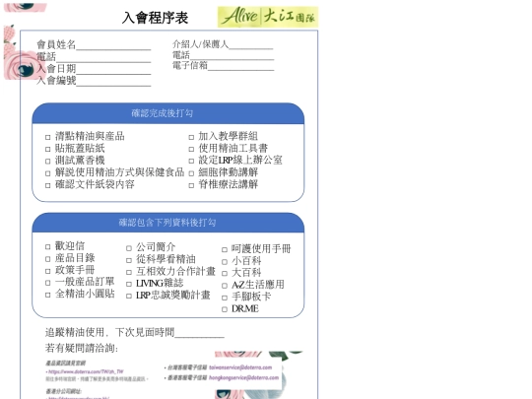Viewport: 532px width, 399px height.
Task: Tick the 清點精油與産品 checkbox
Action: pyautogui.click(x=48, y=137)
